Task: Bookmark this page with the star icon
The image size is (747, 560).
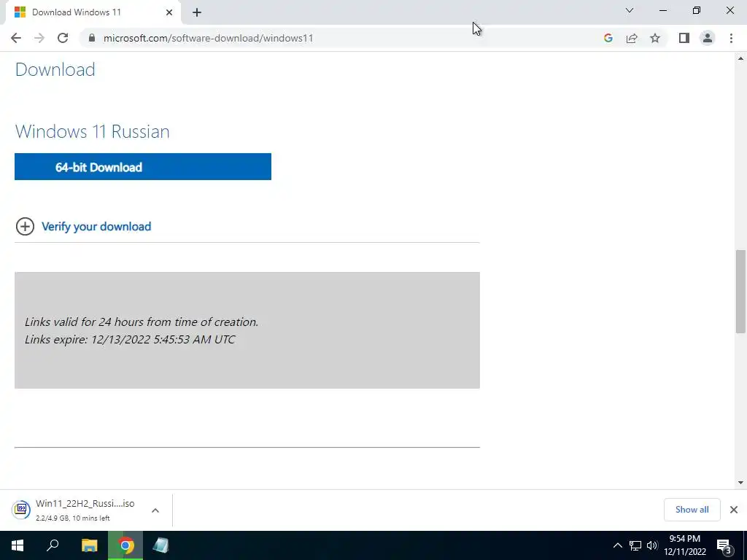Action: click(655, 38)
